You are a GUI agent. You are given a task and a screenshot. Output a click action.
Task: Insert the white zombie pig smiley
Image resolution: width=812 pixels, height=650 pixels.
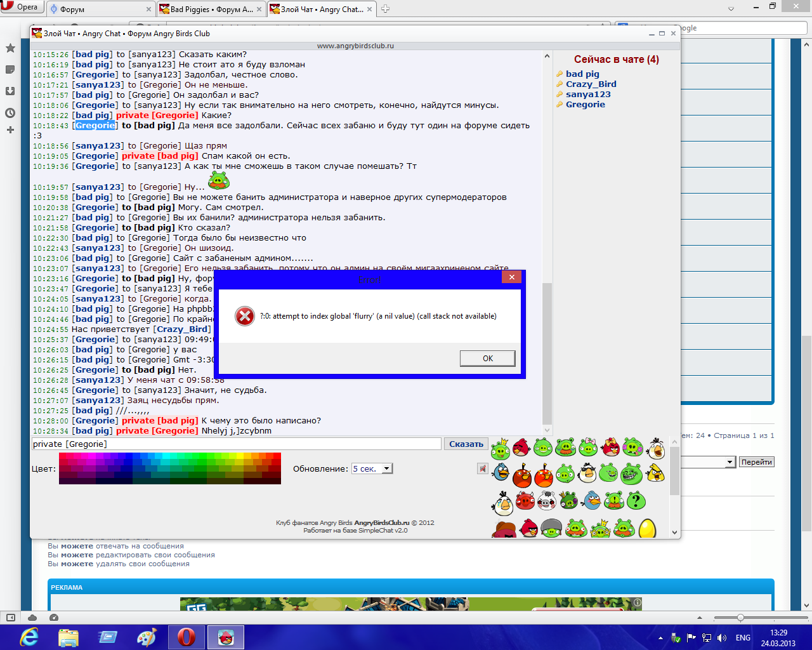click(x=547, y=501)
